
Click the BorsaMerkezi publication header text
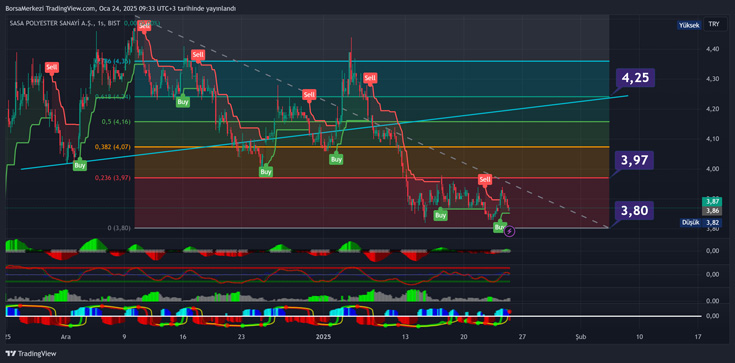[x=121, y=8]
